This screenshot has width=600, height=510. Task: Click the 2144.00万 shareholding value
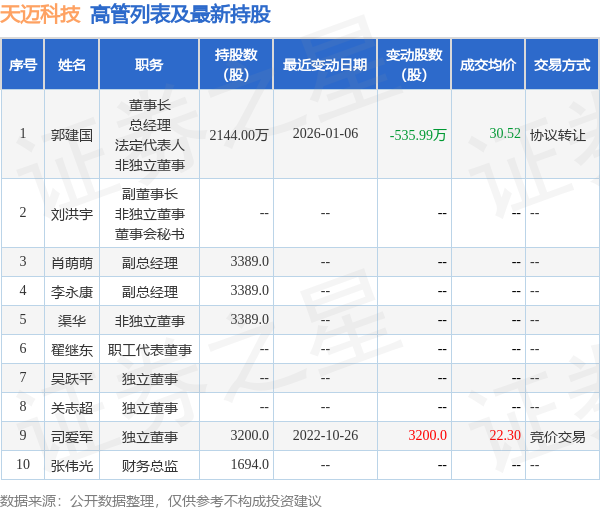pyautogui.click(x=239, y=135)
